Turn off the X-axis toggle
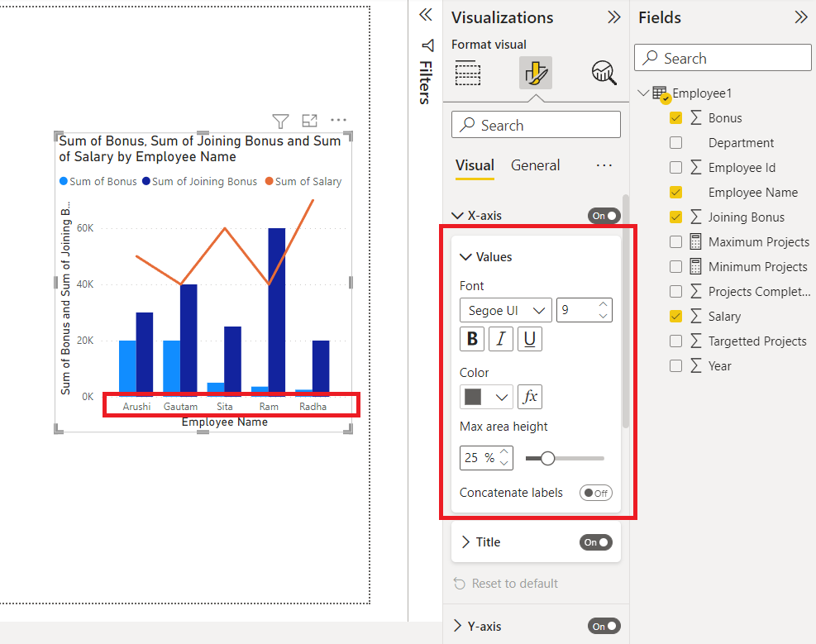Screen dimensions: 816x644 click(x=604, y=216)
